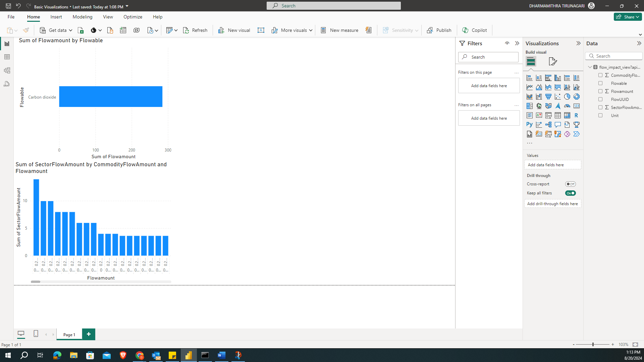The image size is (644, 362).
Task: Insert an R script visual
Action: coord(577,115)
